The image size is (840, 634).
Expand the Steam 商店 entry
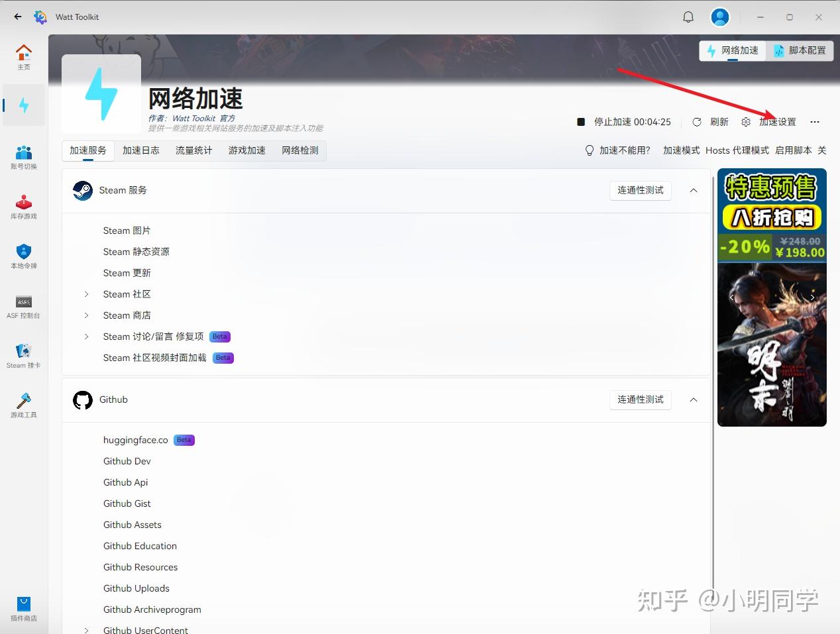[x=86, y=315]
